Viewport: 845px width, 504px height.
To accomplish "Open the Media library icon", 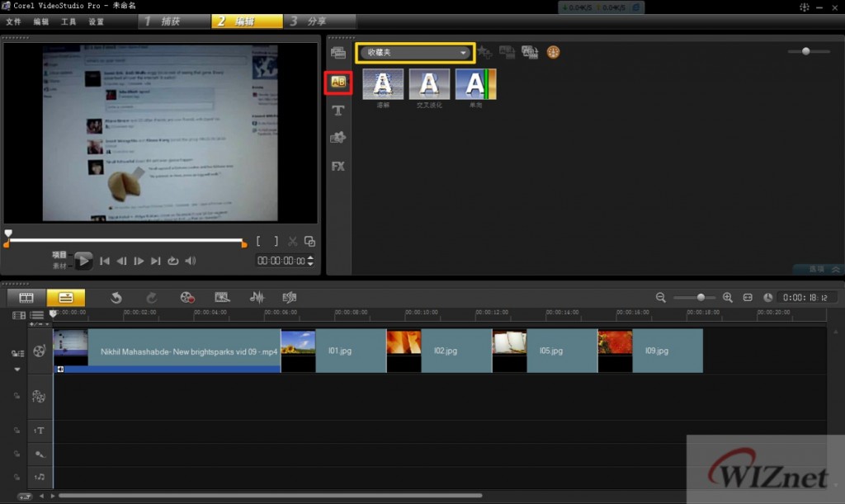I will click(x=338, y=53).
